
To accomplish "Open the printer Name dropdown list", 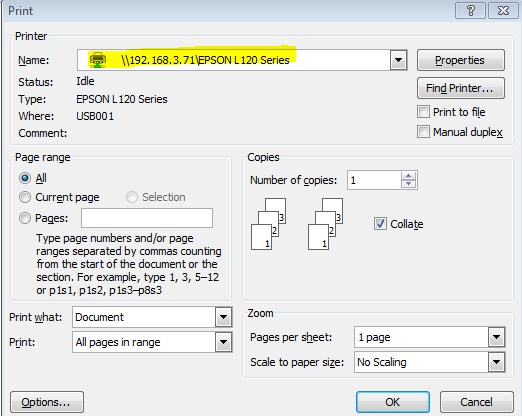I will [398, 60].
